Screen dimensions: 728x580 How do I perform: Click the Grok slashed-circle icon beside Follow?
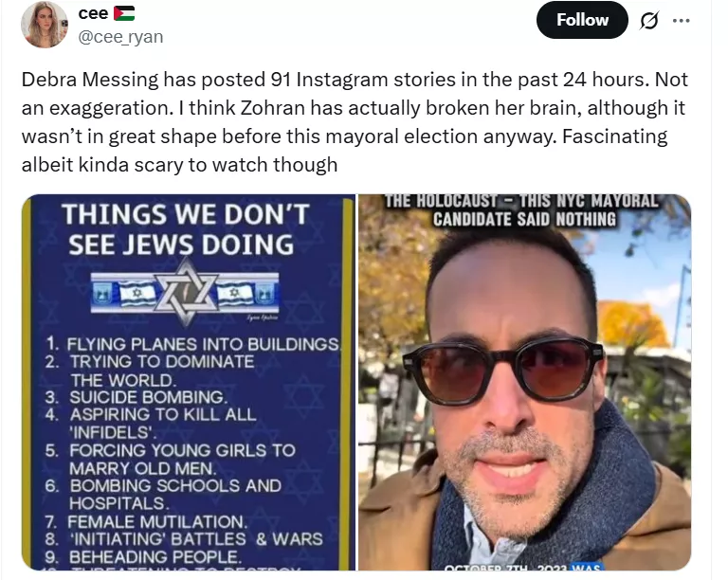point(648,21)
